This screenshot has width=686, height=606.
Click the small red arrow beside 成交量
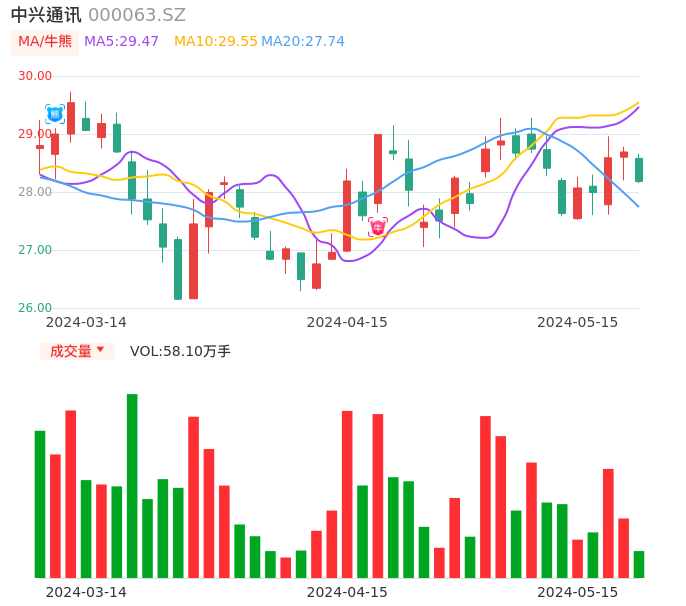[x=100, y=350]
